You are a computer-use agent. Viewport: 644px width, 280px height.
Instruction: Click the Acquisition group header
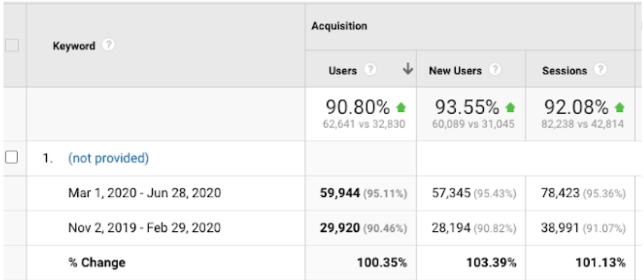[x=339, y=26]
